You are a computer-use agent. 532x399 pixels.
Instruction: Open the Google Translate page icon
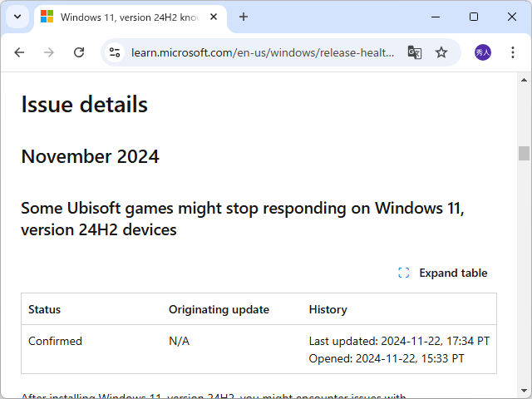[x=414, y=52]
